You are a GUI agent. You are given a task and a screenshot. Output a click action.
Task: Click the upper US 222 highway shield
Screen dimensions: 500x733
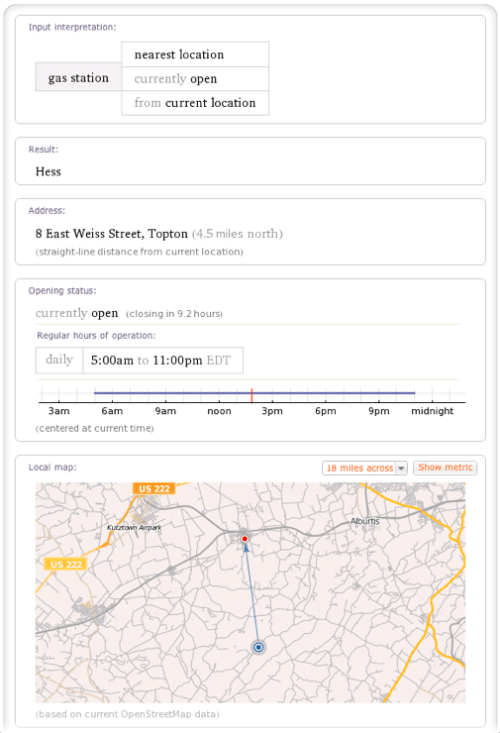[154, 489]
